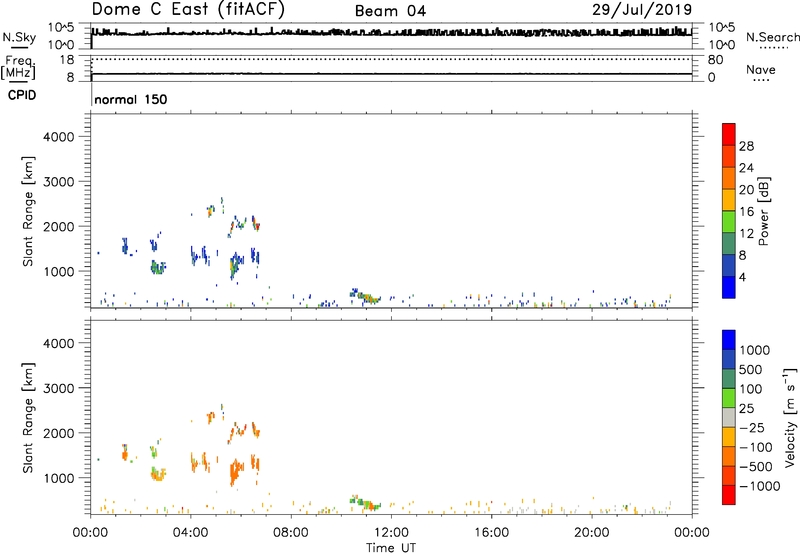The height and width of the screenshot is (554, 800).
Task: Click the noise trace in the N.Sky panel
Action: 391,33
